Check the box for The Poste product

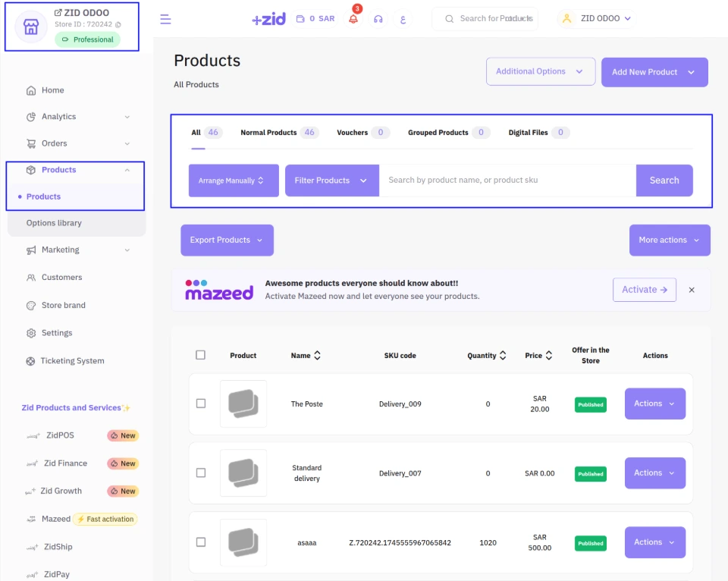201,404
